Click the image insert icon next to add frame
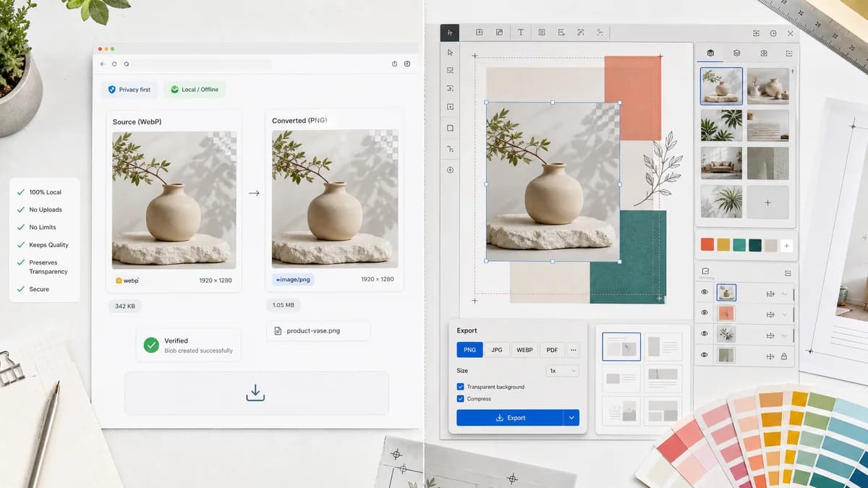Screen dimensions: 868x488 click(499, 33)
